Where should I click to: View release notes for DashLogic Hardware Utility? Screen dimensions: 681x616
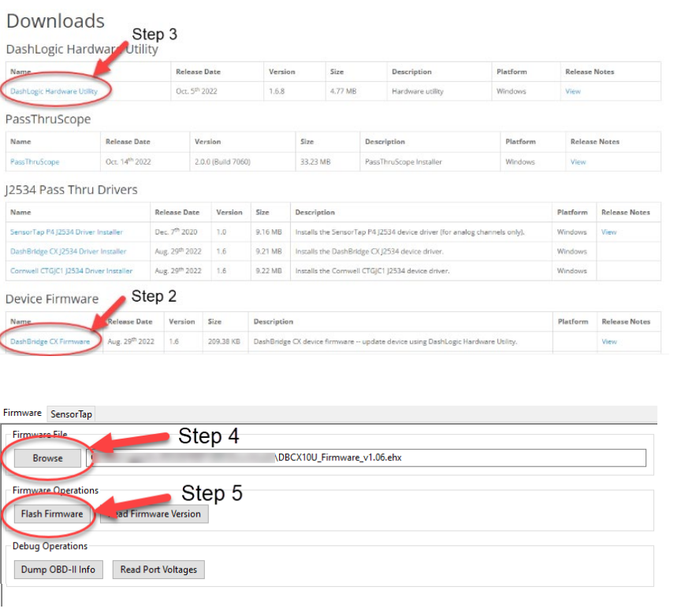573,91
